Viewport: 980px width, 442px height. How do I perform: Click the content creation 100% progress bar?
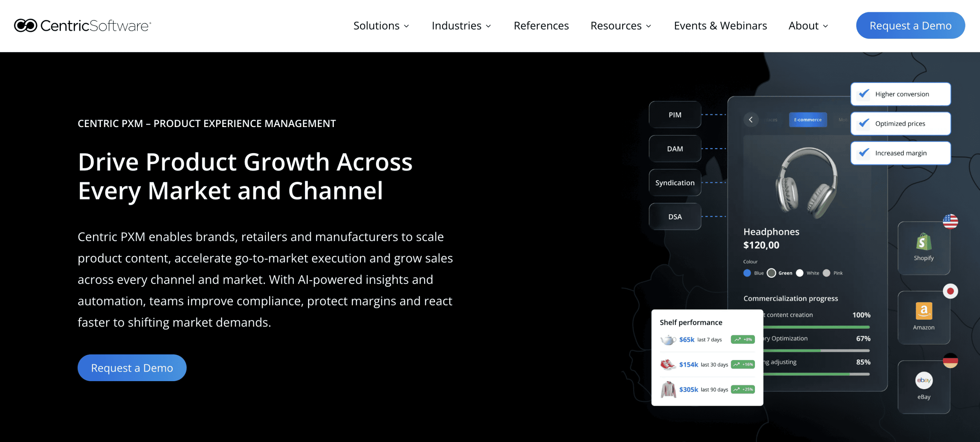point(816,327)
